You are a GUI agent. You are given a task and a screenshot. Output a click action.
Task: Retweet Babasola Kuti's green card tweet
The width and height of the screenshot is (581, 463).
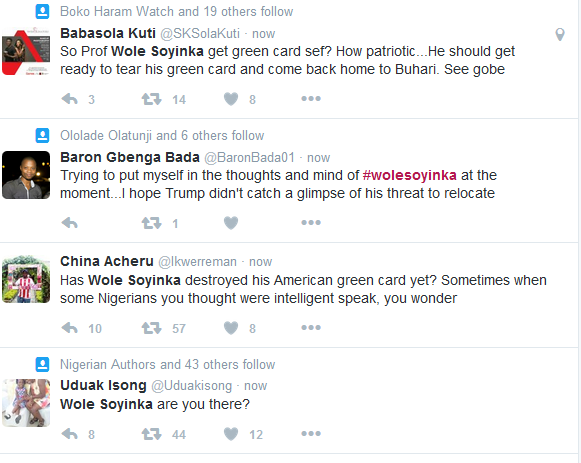pos(152,99)
